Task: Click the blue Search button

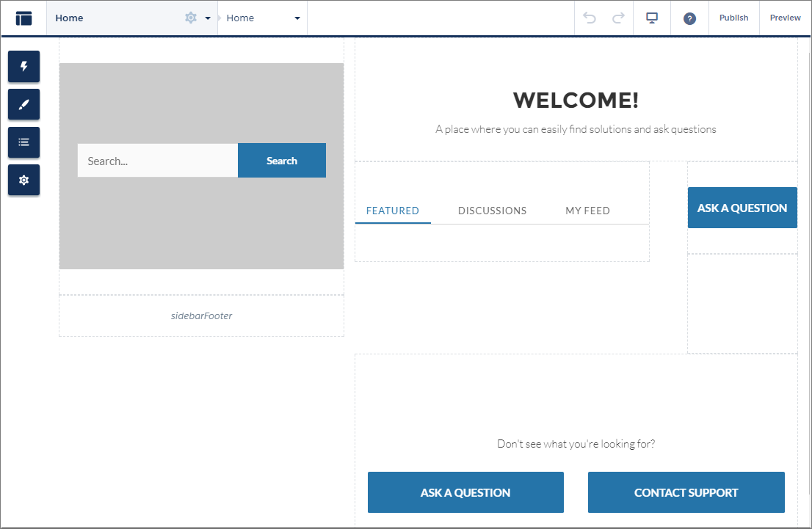Action: 282,161
